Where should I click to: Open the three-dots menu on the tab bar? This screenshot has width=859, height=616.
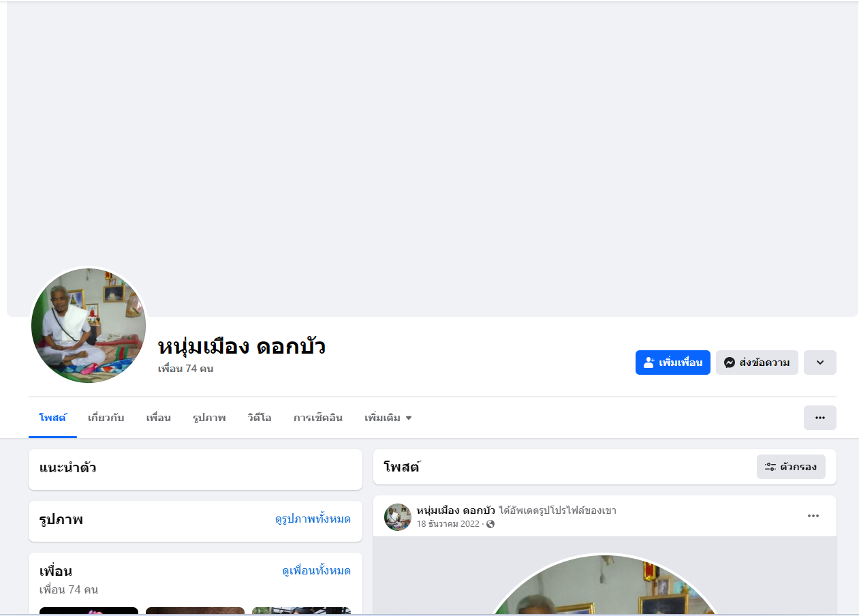tap(820, 418)
